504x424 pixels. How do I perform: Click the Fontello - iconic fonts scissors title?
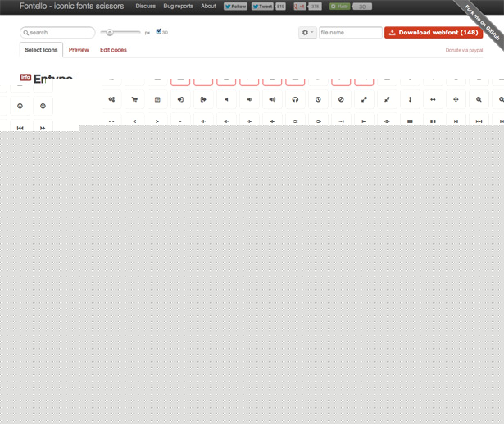tap(71, 6)
